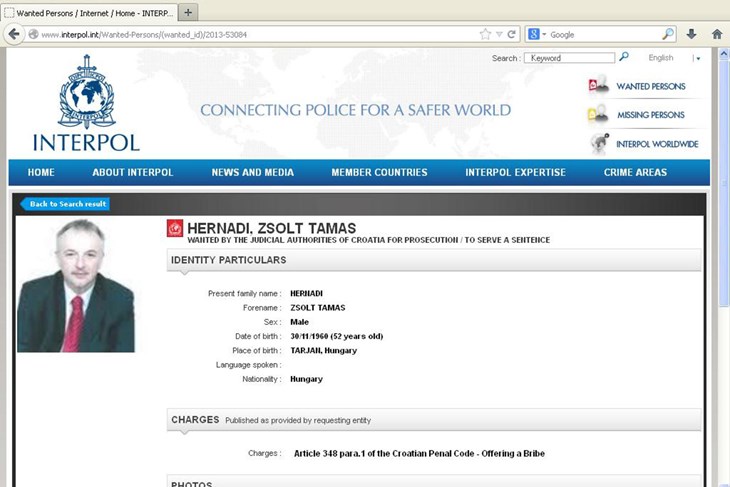Click the INTERPOL logo emblem
The image size is (730, 487).
coord(87,92)
